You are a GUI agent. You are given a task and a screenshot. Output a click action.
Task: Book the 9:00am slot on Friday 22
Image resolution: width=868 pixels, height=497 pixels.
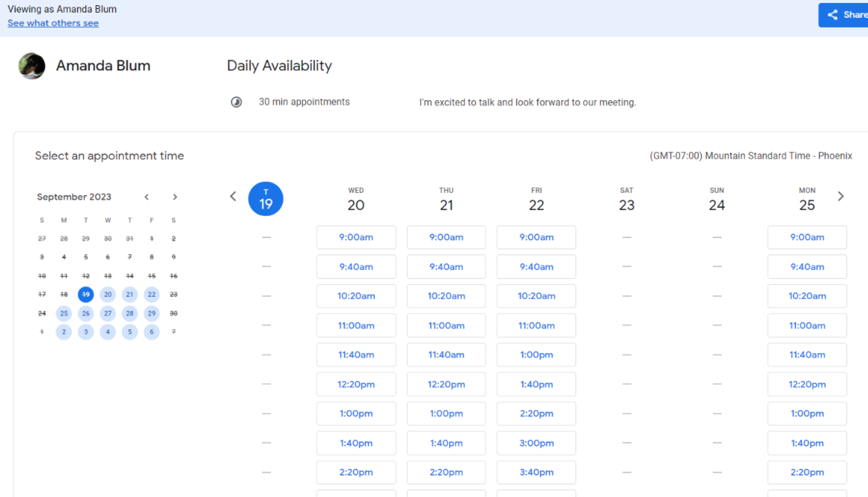pos(536,237)
